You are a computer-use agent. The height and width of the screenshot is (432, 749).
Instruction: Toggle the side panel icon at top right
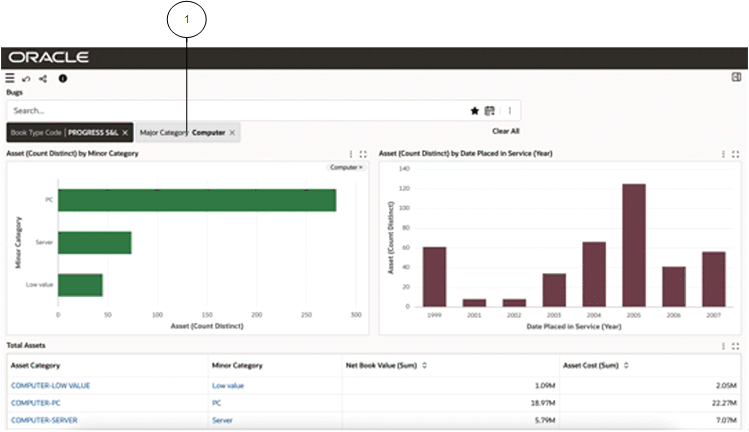pyautogui.click(x=736, y=77)
